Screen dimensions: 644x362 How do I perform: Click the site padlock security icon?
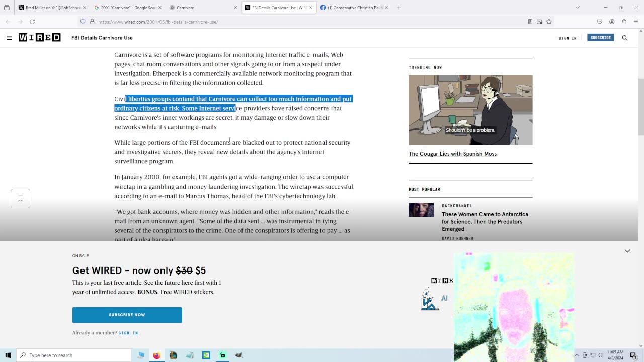92,22
